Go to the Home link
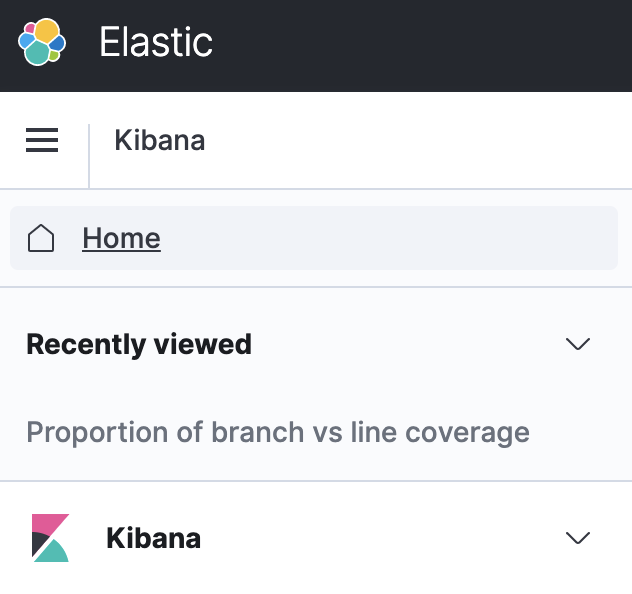The image size is (632, 594). (x=121, y=239)
